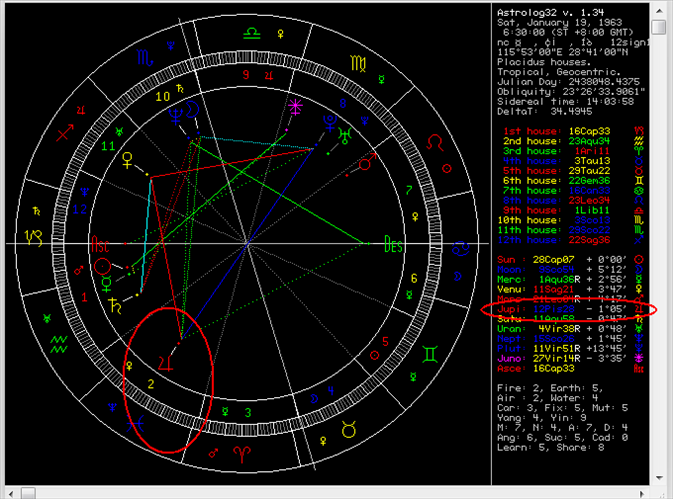Click the green Des descendant label
Image resolution: width=673 pixels, height=499 pixels.
394,242
